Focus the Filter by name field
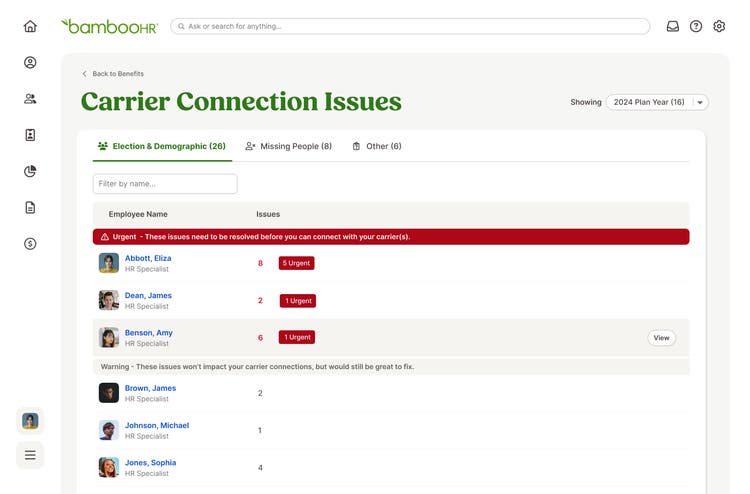The image size is (750, 494). click(x=165, y=184)
